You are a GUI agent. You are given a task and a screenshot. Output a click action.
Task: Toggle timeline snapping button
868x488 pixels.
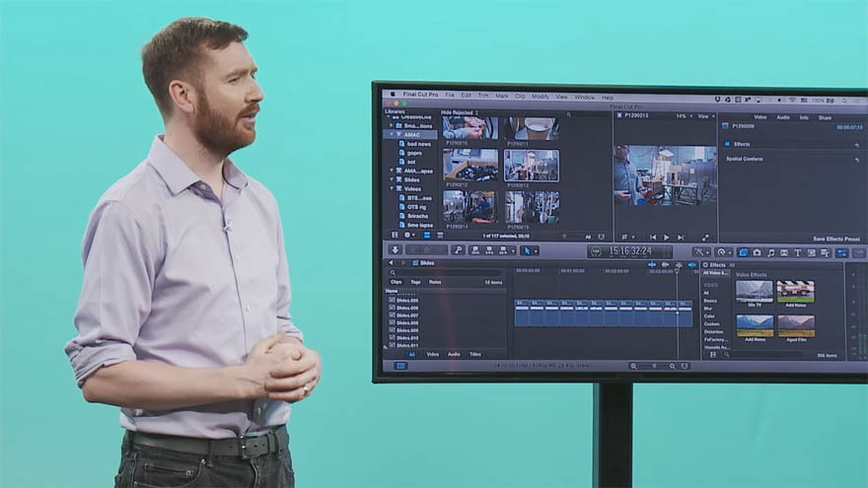tap(692, 265)
